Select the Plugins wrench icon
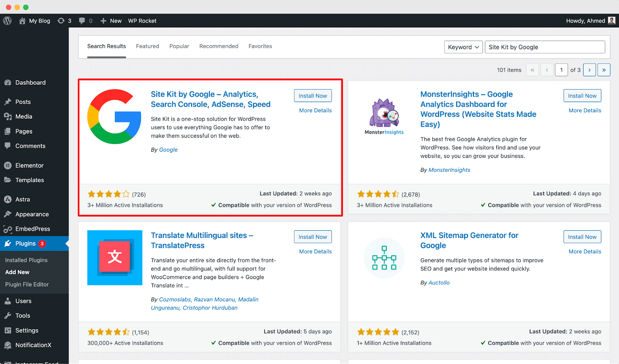The image size is (619, 364). coord(8,243)
